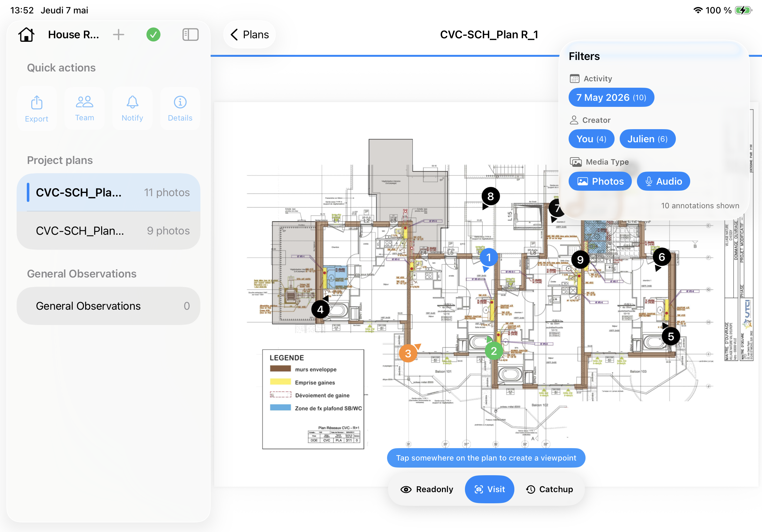Add a new item with plus icon

(x=118, y=34)
